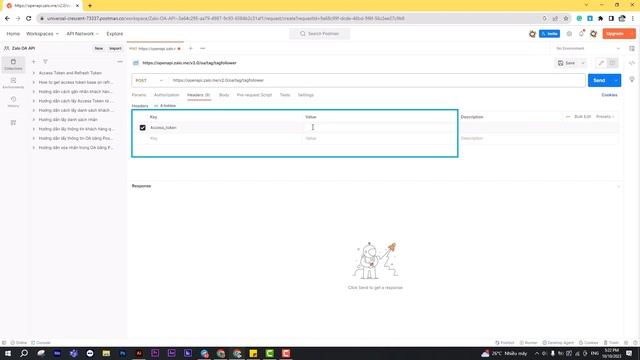The width and height of the screenshot is (640, 360).
Task: Open the Workspaces menu
Action: tap(42, 34)
